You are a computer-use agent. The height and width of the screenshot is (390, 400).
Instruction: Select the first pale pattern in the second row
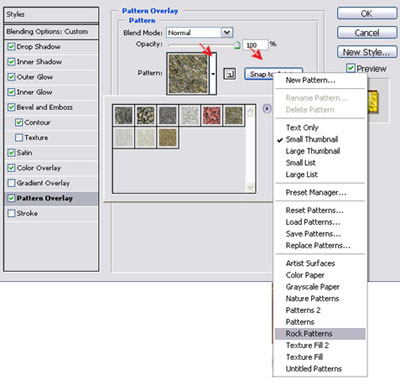click(x=124, y=137)
